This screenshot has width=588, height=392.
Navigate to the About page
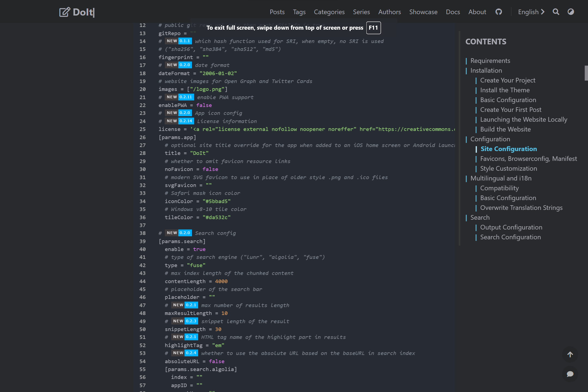(x=477, y=12)
